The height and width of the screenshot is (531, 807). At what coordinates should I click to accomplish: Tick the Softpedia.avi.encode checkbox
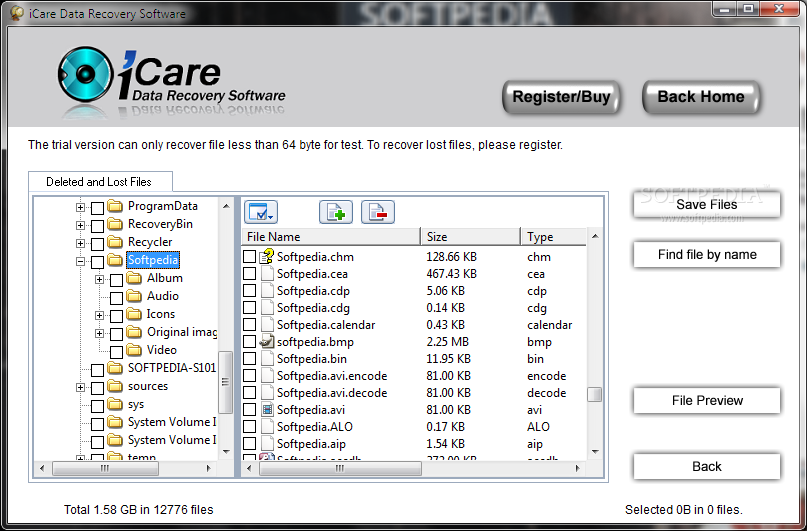250,376
